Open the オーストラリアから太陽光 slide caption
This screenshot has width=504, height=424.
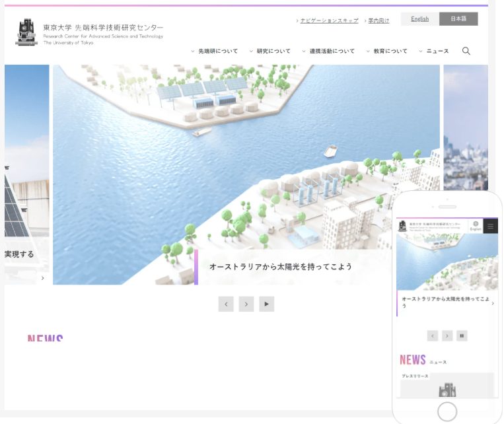point(281,267)
